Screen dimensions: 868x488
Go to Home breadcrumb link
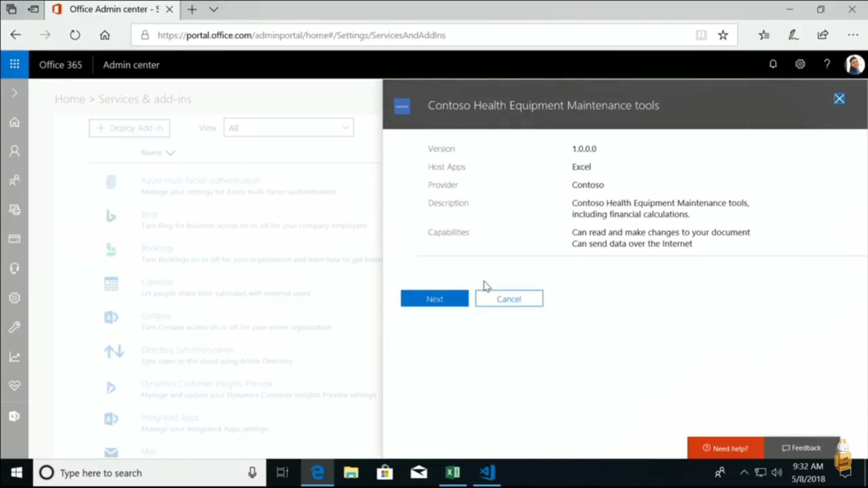point(70,99)
